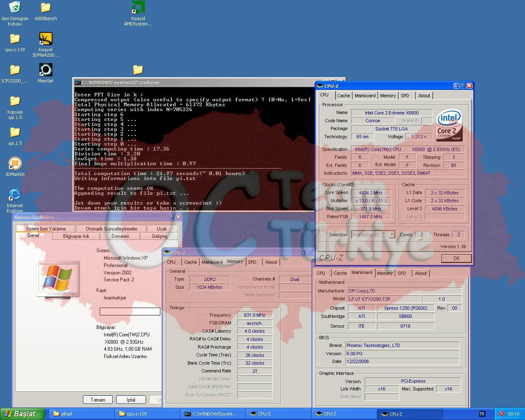Click memory Frequency value 631.0 MHz

click(x=255, y=315)
